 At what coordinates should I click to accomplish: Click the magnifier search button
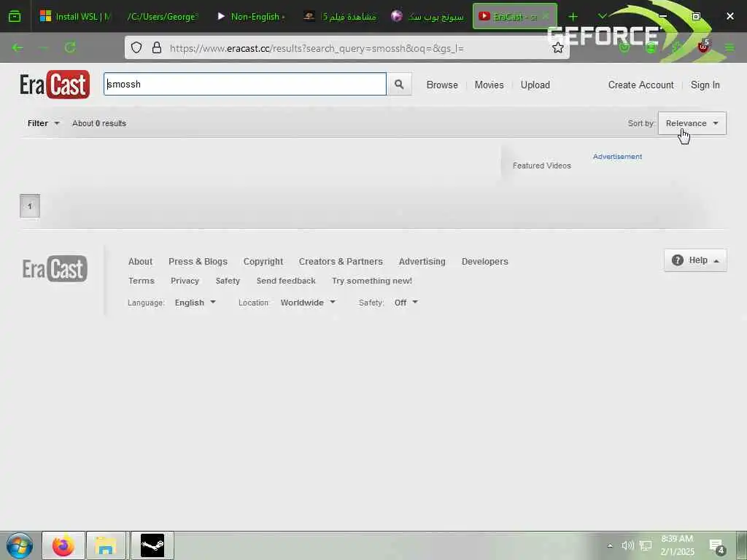(399, 85)
